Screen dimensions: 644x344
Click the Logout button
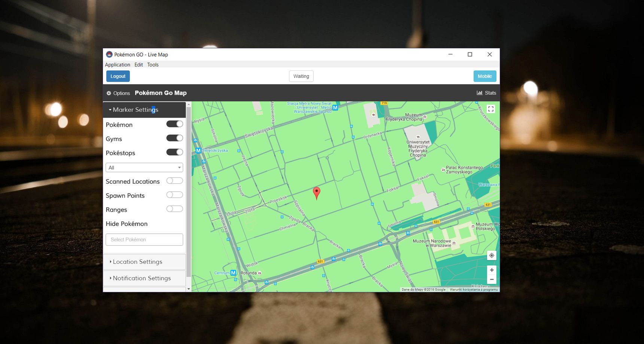(x=118, y=76)
